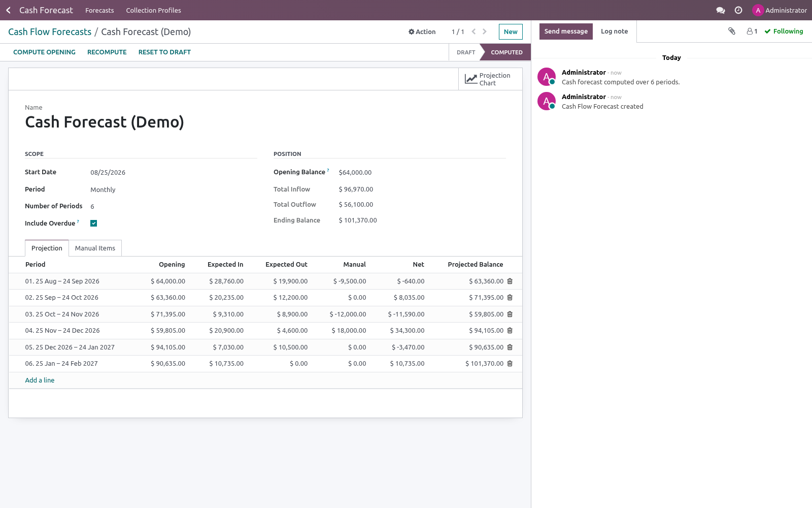Edit the Start Date field
Viewport: 812px width, 508px height.
coord(174,172)
